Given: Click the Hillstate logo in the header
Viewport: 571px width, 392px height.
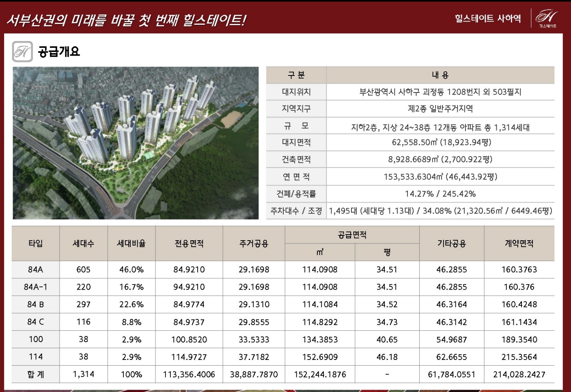Looking at the screenshot, I should [546, 18].
